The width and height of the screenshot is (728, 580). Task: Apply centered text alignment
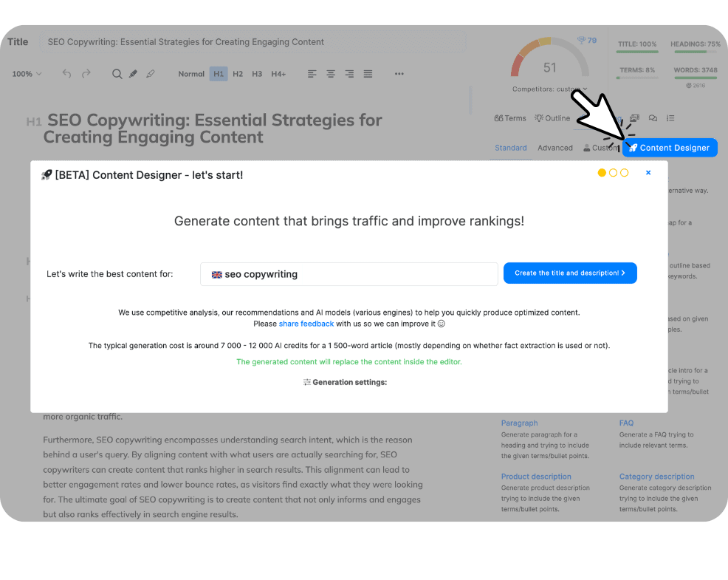pos(331,73)
